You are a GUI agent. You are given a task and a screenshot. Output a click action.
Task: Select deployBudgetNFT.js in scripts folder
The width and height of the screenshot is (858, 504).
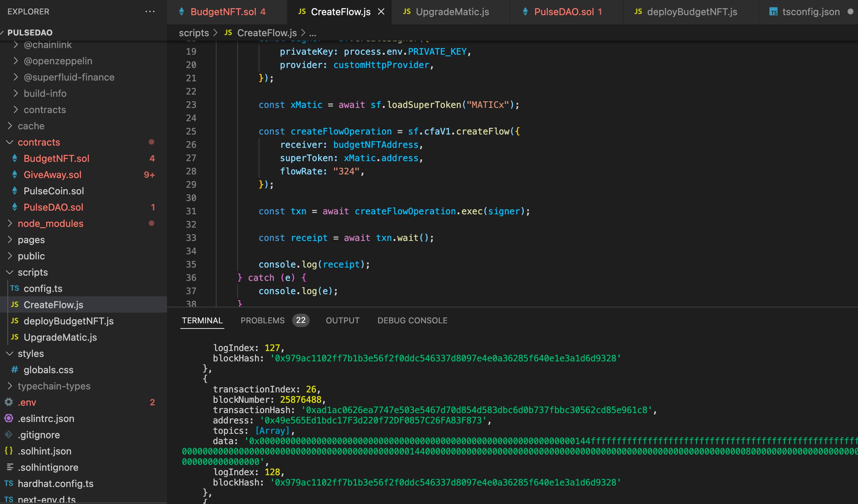[68, 320]
